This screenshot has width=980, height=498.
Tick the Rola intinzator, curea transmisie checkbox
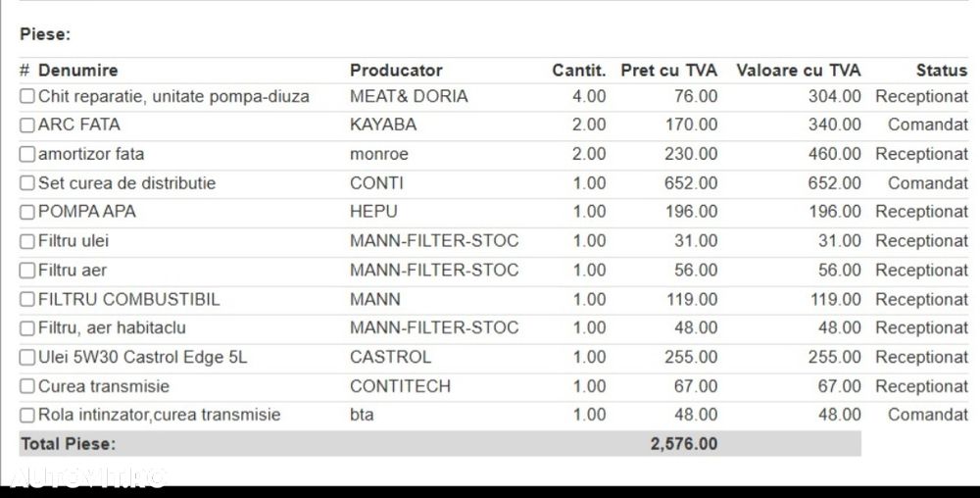pos(27,416)
